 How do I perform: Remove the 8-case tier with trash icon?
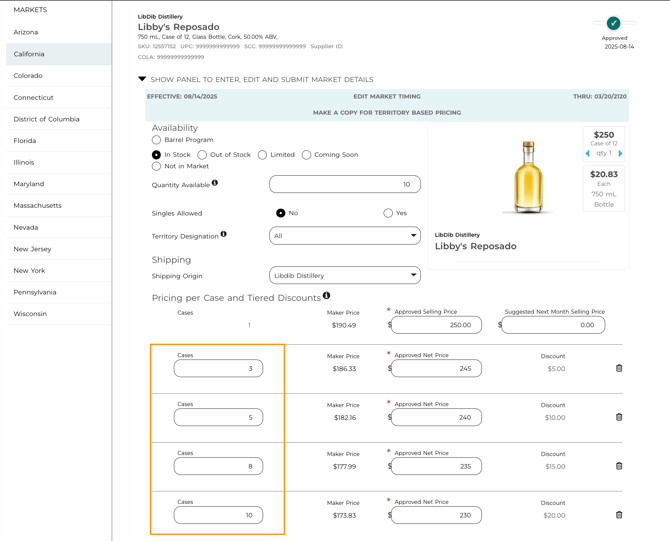pyautogui.click(x=619, y=466)
